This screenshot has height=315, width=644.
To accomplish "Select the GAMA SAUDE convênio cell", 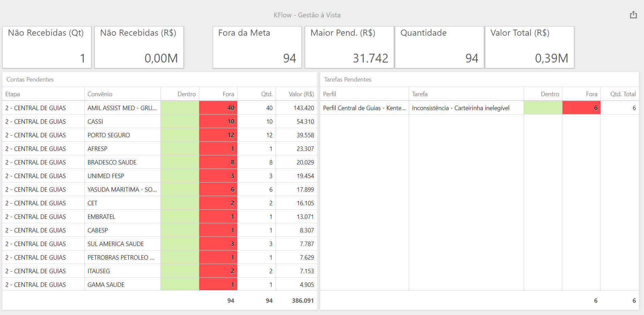I will tap(122, 284).
